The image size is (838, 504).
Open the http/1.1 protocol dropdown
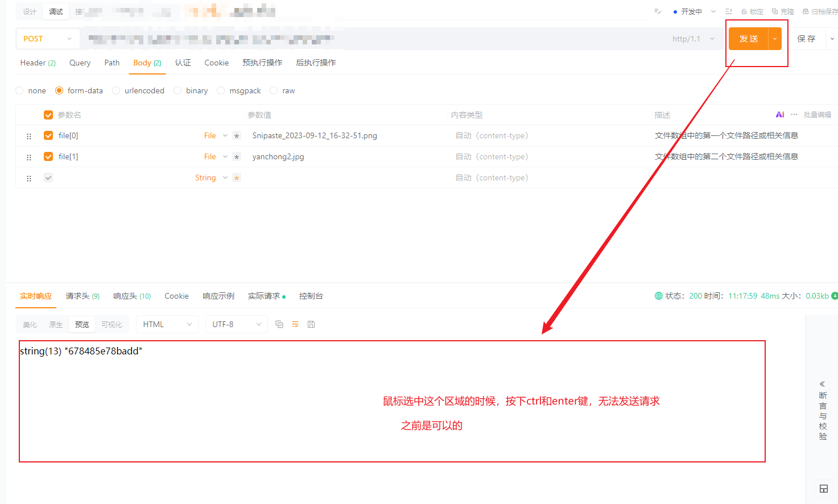click(693, 39)
